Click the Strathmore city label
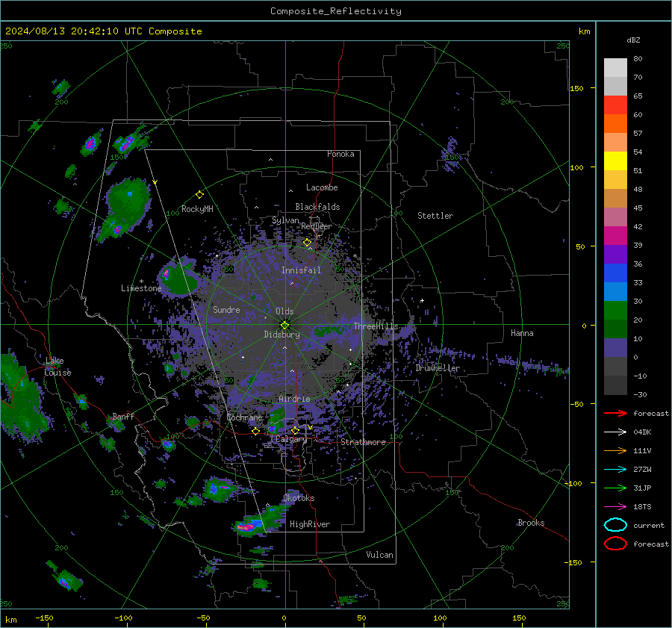This screenshot has height=628, width=672. 364,442
